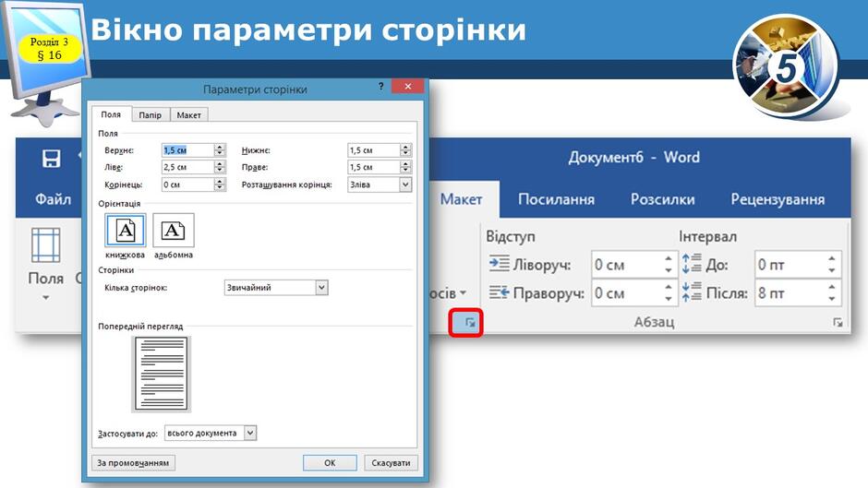The image size is (868, 488).
Task: Click the Після spacing after icon
Action: click(x=692, y=292)
